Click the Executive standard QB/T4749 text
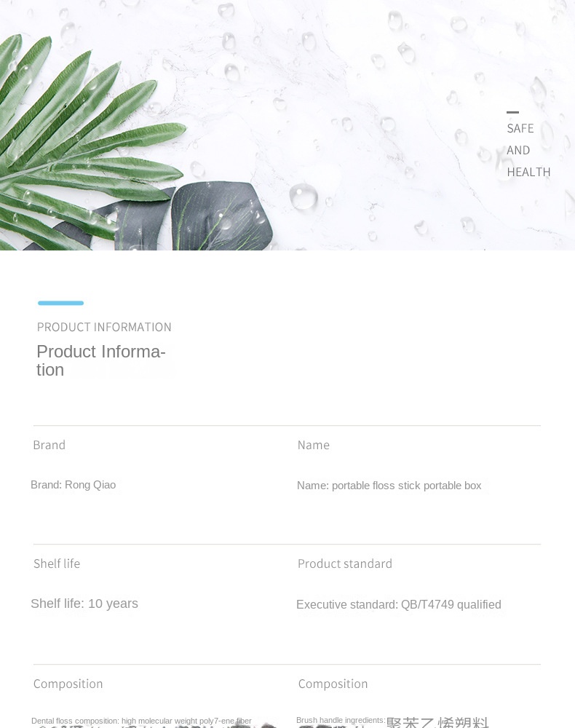This screenshot has height=728, width=575. [399, 604]
